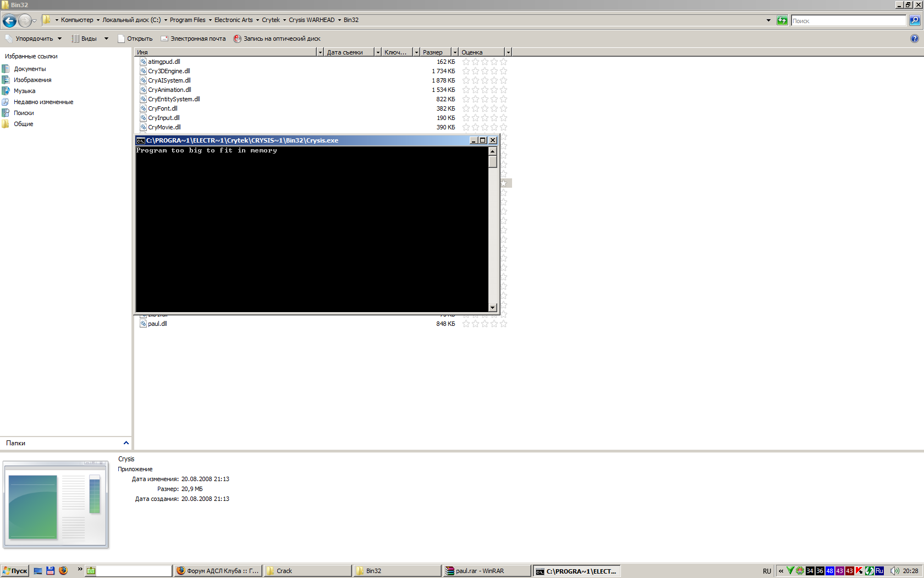The image size is (924, 578).
Task: Click the Start button on the taskbar
Action: pyautogui.click(x=15, y=571)
